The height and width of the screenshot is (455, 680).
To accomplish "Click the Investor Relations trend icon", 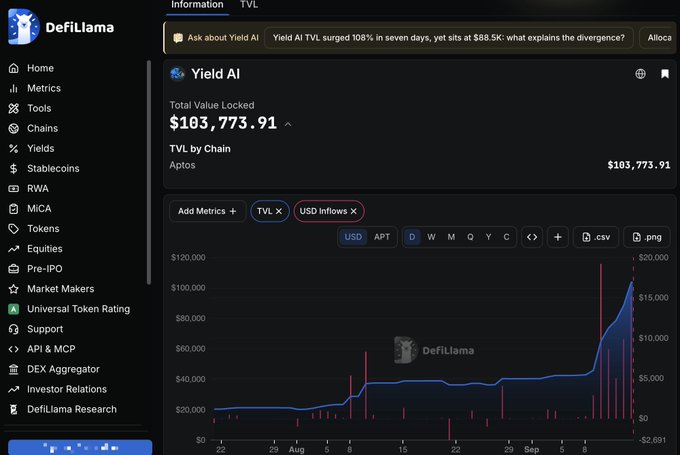I will 13,389.
